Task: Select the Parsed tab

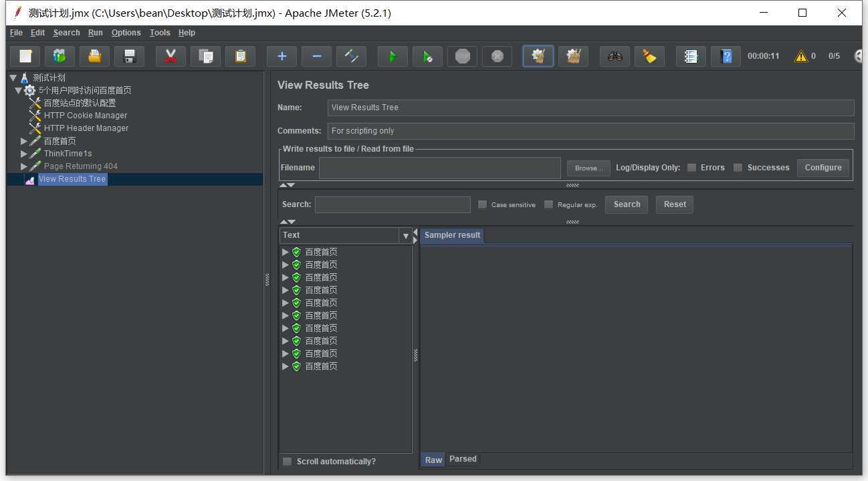Action: [463, 459]
